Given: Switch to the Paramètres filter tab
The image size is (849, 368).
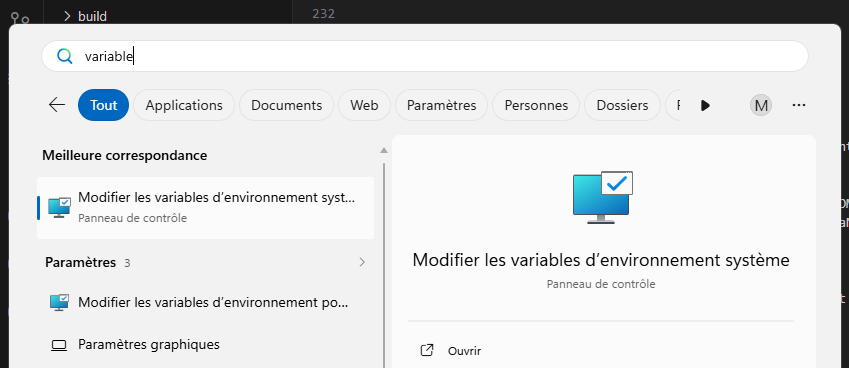Looking at the screenshot, I should pyautogui.click(x=441, y=105).
